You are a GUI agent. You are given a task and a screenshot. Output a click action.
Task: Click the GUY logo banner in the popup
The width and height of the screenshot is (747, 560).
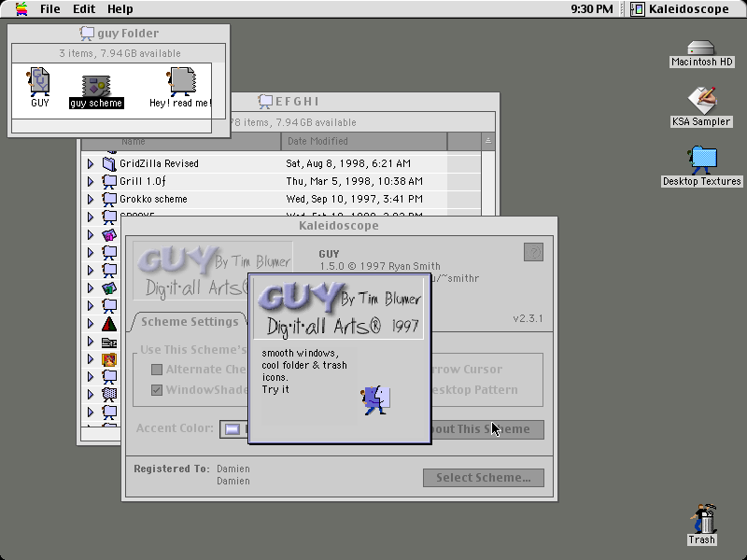(339, 308)
